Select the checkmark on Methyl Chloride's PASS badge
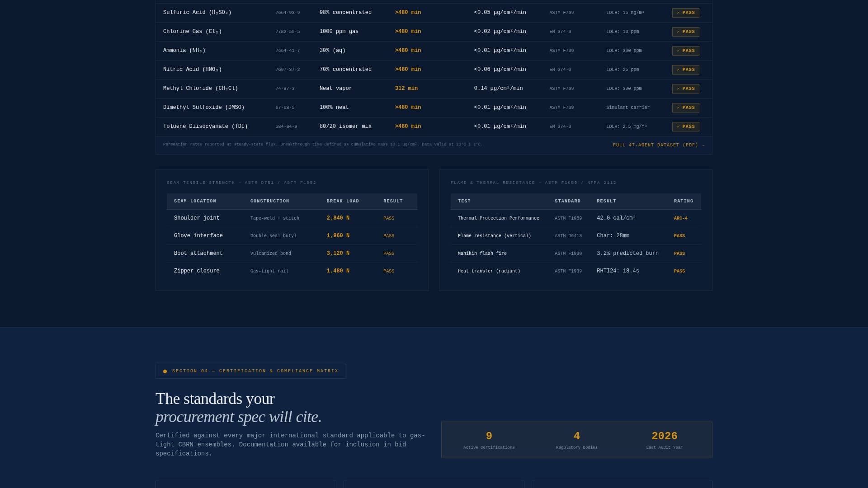Viewport: 868px width, 488px height. (x=678, y=89)
